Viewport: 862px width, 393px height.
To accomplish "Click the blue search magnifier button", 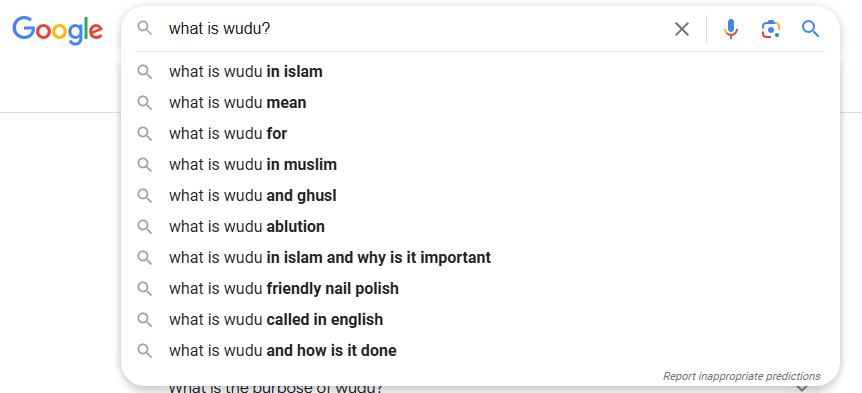I will click(810, 29).
